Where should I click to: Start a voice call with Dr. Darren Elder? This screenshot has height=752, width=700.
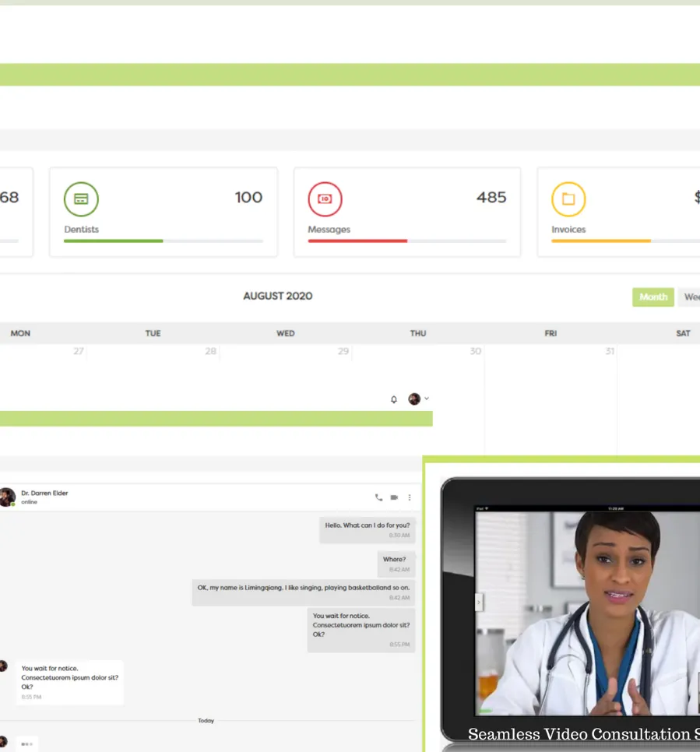pyautogui.click(x=378, y=497)
